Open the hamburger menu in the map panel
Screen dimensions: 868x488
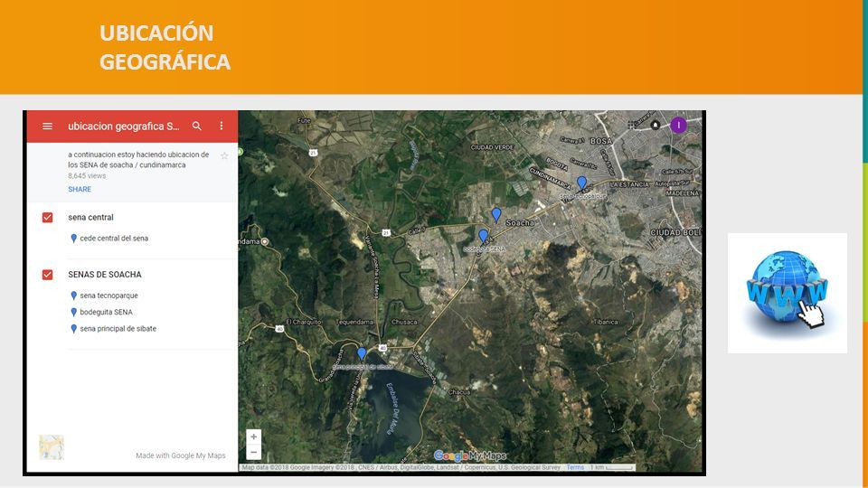point(48,127)
